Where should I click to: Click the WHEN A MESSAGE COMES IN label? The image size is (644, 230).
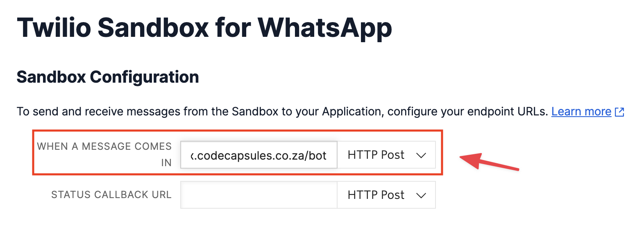coord(104,147)
